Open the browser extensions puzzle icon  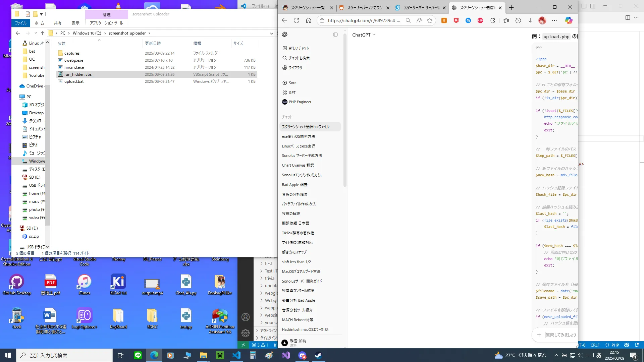click(x=492, y=20)
